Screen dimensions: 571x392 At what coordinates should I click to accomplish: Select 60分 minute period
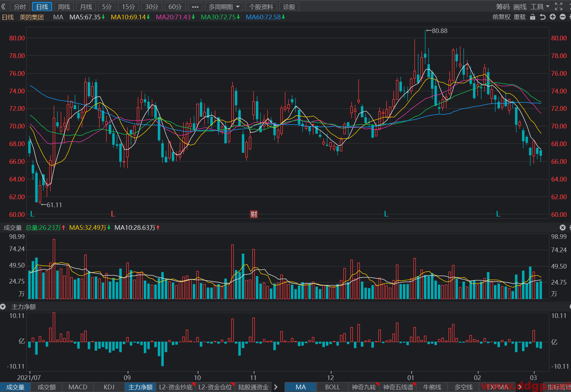tap(175, 7)
